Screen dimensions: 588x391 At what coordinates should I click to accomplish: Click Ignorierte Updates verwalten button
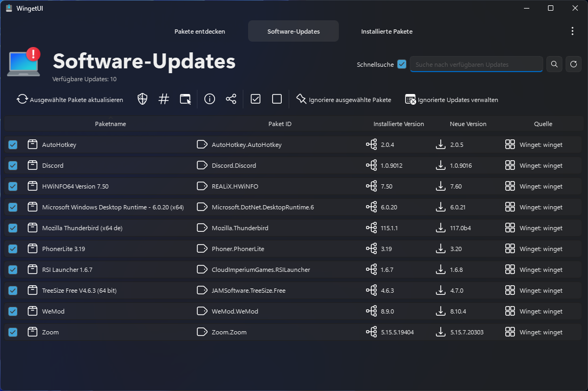pyautogui.click(x=452, y=99)
